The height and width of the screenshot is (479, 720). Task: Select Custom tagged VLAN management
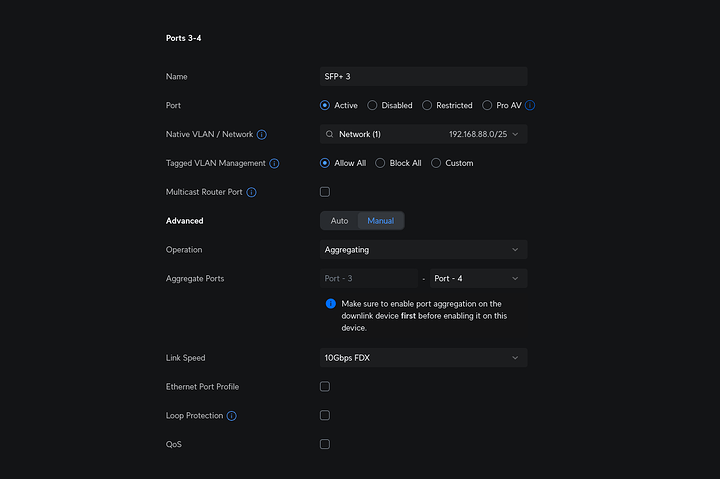pos(436,163)
